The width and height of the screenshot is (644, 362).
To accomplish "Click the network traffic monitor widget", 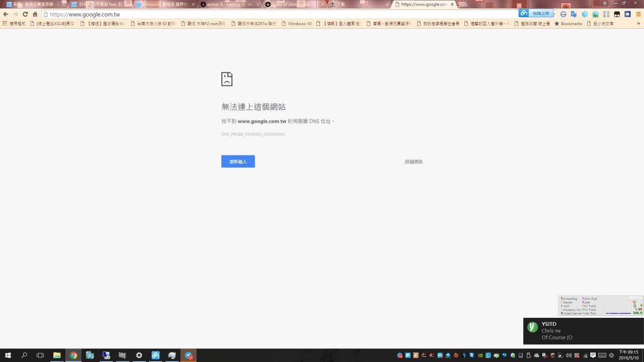I will coord(601,306).
